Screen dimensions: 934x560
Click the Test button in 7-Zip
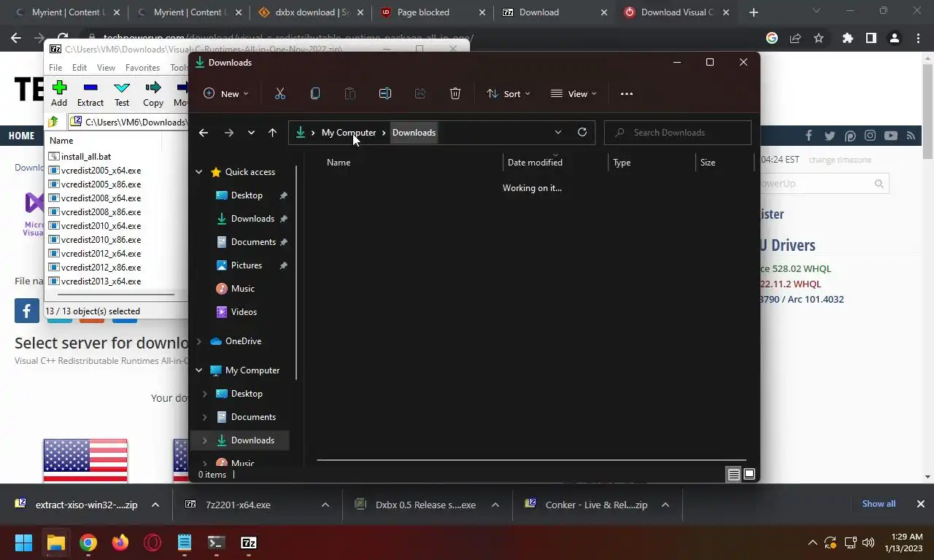pyautogui.click(x=122, y=93)
